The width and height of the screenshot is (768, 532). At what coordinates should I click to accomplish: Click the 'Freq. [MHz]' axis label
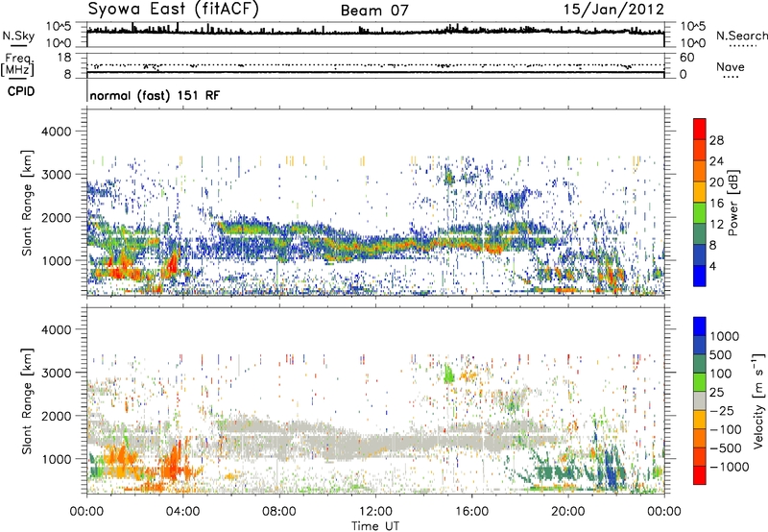coord(18,65)
